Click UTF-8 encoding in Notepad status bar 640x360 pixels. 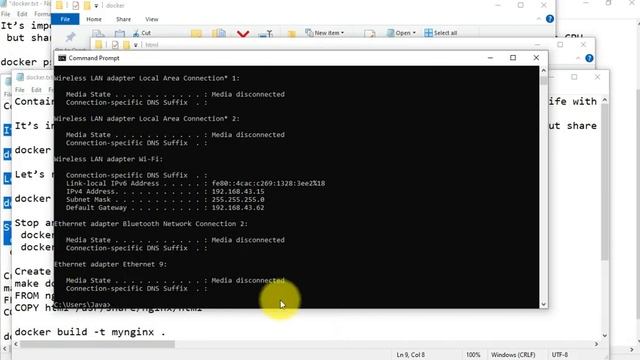click(x=560, y=355)
